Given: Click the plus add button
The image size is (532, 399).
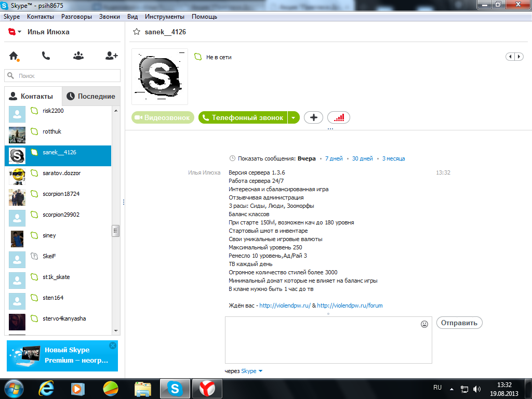Looking at the screenshot, I should pyautogui.click(x=313, y=117).
